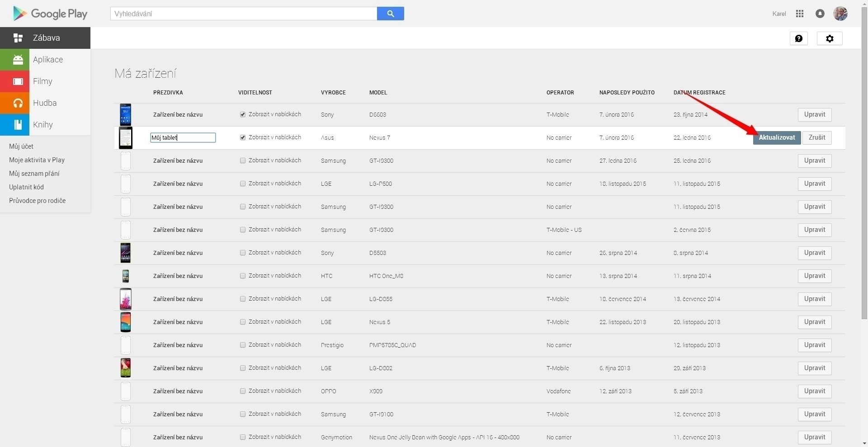The image size is (868, 447).
Task: Tick visibility checkbox for Prestigio device
Action: pyautogui.click(x=243, y=345)
